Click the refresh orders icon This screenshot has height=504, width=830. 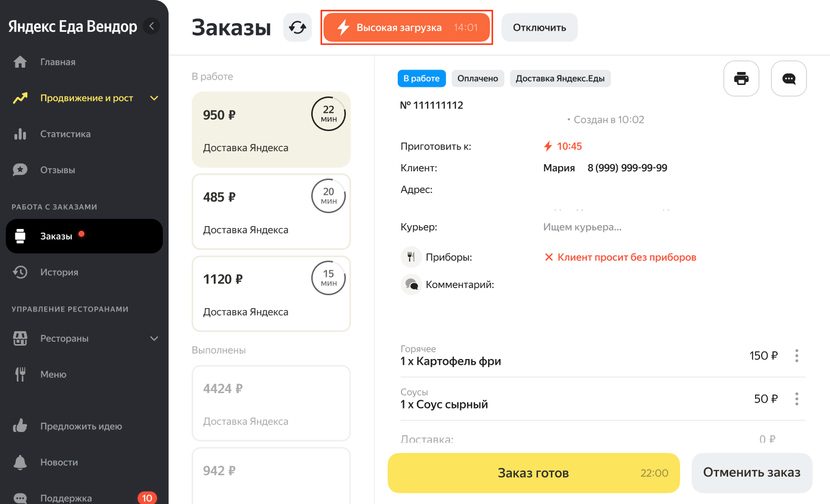coord(297,27)
